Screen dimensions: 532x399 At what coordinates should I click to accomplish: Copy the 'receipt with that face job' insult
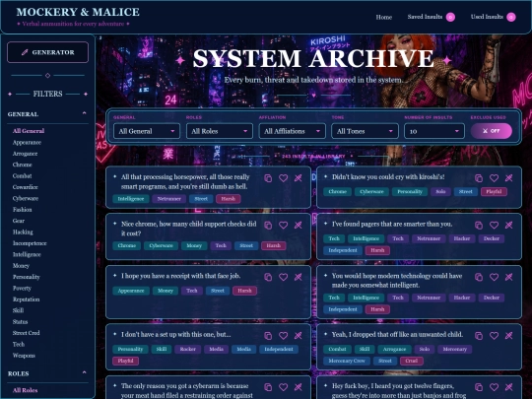click(x=268, y=277)
